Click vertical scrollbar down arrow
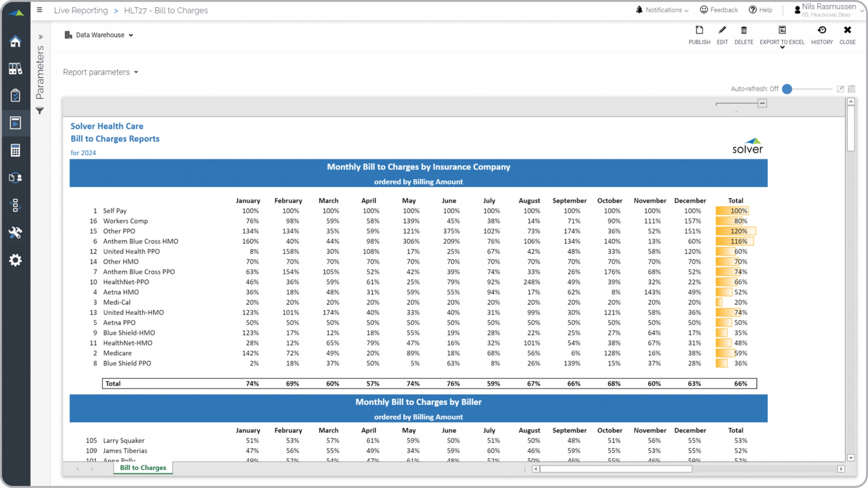868x488 pixels. [851, 458]
